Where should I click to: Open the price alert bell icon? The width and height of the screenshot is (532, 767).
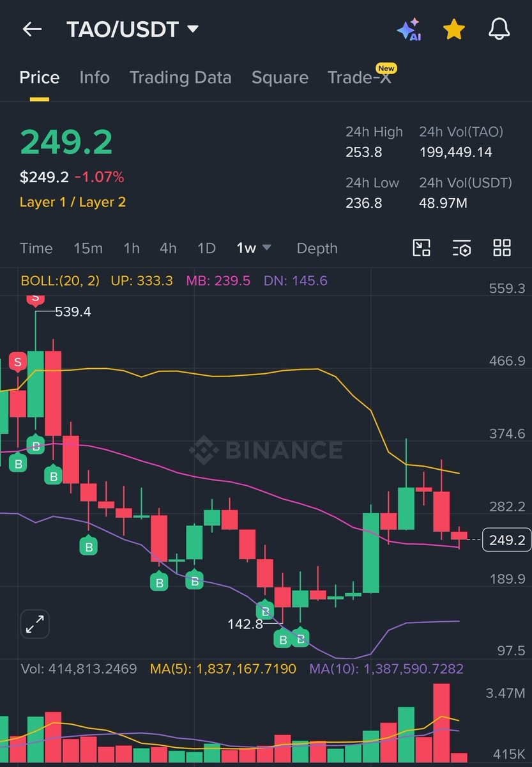click(499, 29)
